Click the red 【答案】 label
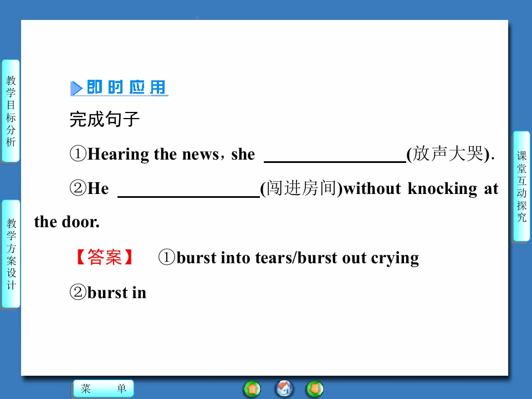The width and height of the screenshot is (532, 399). (x=105, y=257)
